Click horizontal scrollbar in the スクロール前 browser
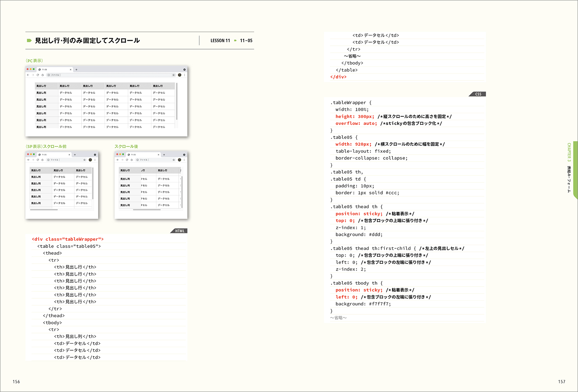 click(x=44, y=210)
